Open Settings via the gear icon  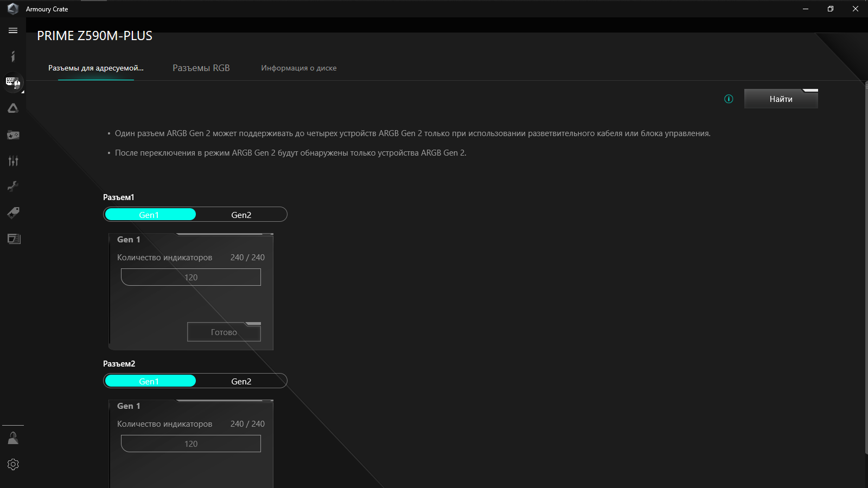pos(13,464)
